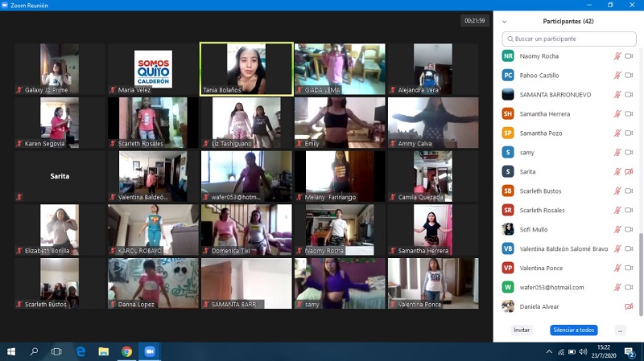Click the Invitar button
644x361 pixels.
pos(522,330)
